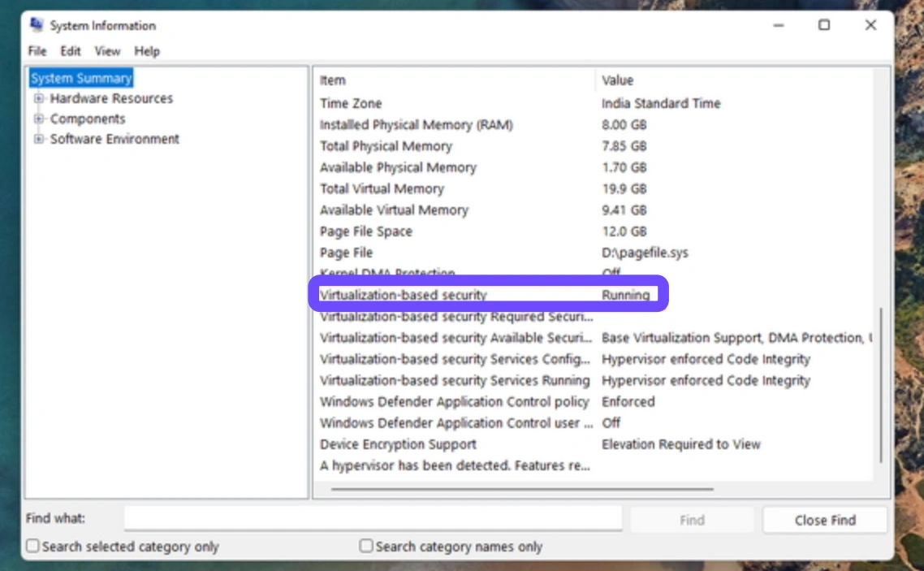The height and width of the screenshot is (571, 924).
Task: Open the Help menu
Action: 147,51
